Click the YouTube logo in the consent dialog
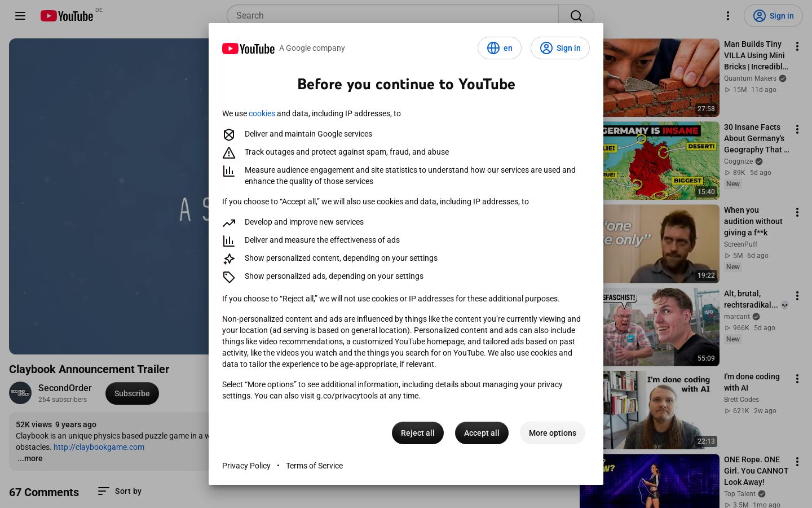Image resolution: width=812 pixels, height=508 pixels. tap(248, 49)
